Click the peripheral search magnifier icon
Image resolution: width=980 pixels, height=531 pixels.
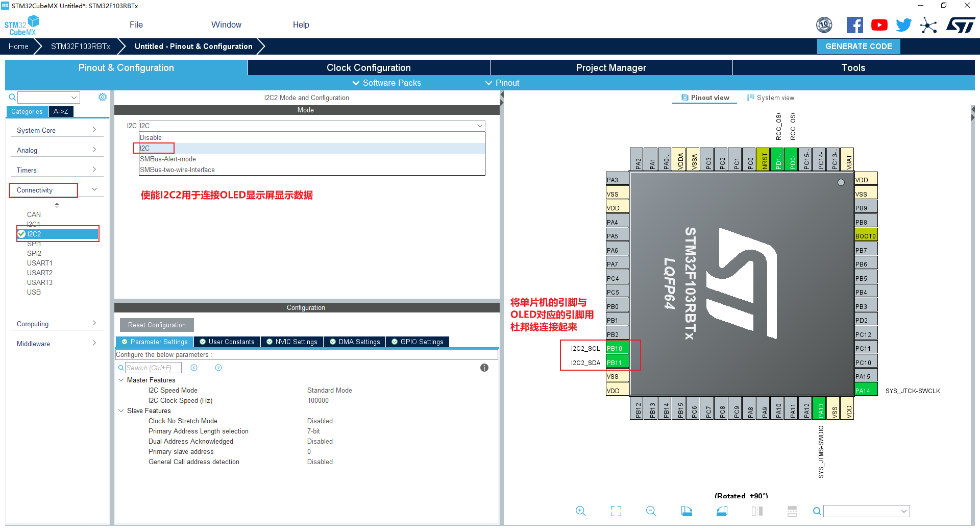tap(12, 97)
